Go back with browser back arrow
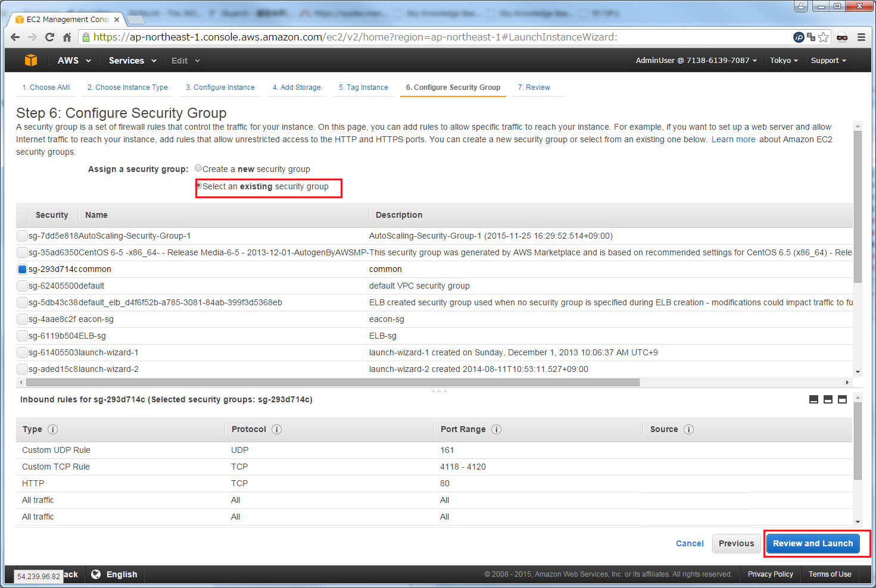876x588 pixels. pyautogui.click(x=15, y=37)
